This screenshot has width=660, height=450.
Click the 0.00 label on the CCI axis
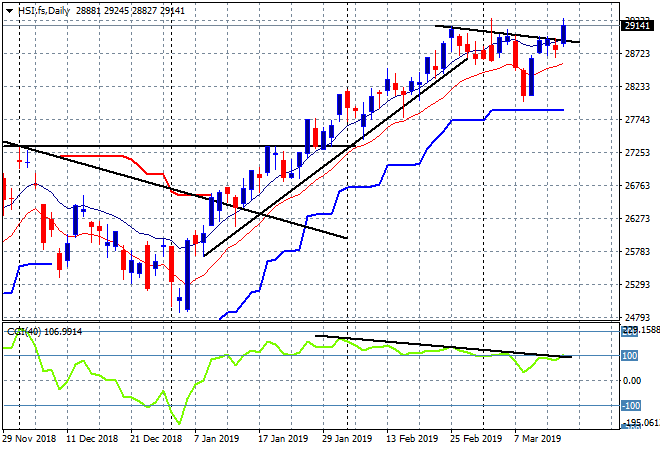[x=632, y=381]
